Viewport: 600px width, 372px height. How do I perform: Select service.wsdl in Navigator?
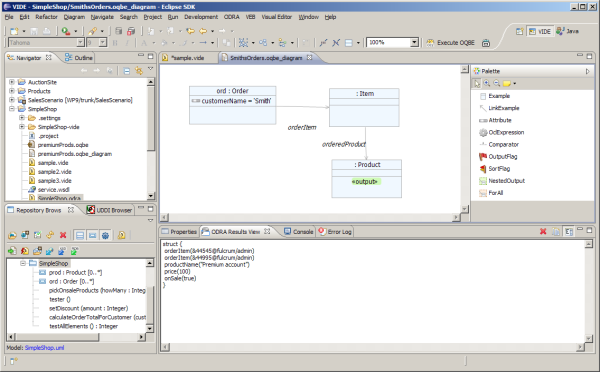[x=54, y=190]
